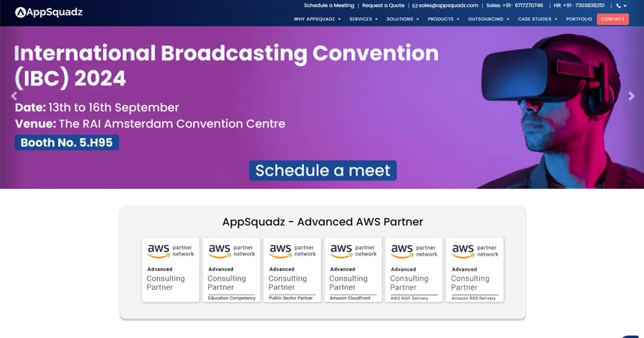
Task: Click the AppSquadz logo
Action: [49, 12]
